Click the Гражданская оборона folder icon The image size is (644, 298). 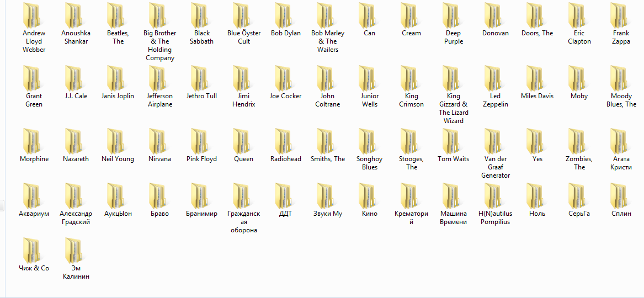click(241, 195)
